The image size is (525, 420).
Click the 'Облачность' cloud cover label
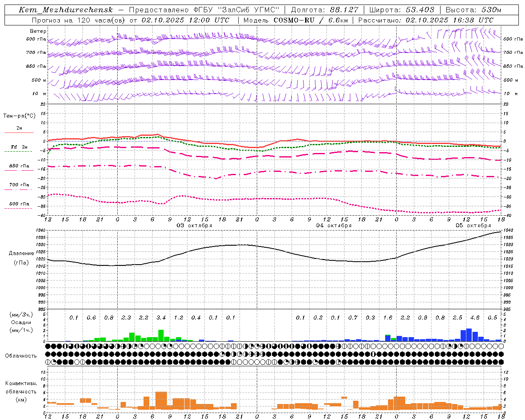(x=21, y=356)
